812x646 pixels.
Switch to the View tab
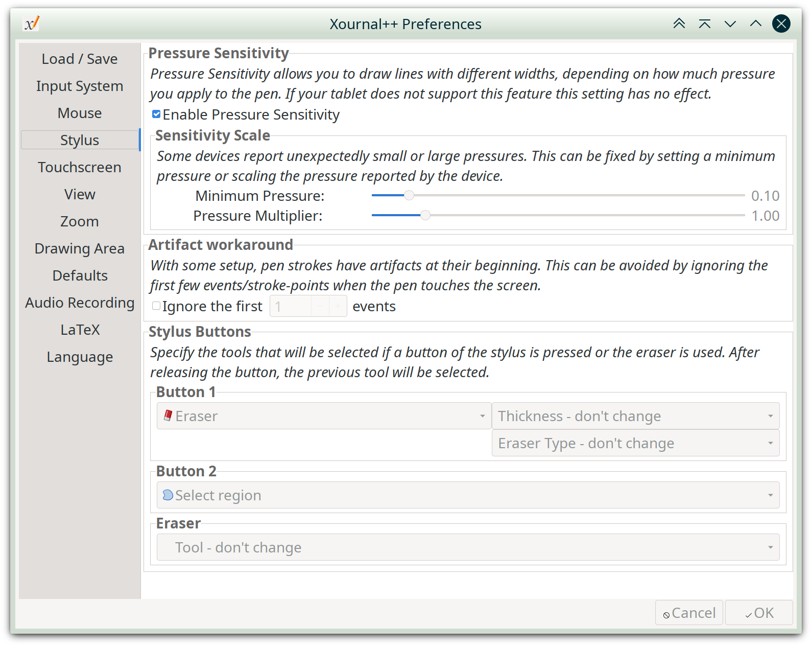coord(80,194)
